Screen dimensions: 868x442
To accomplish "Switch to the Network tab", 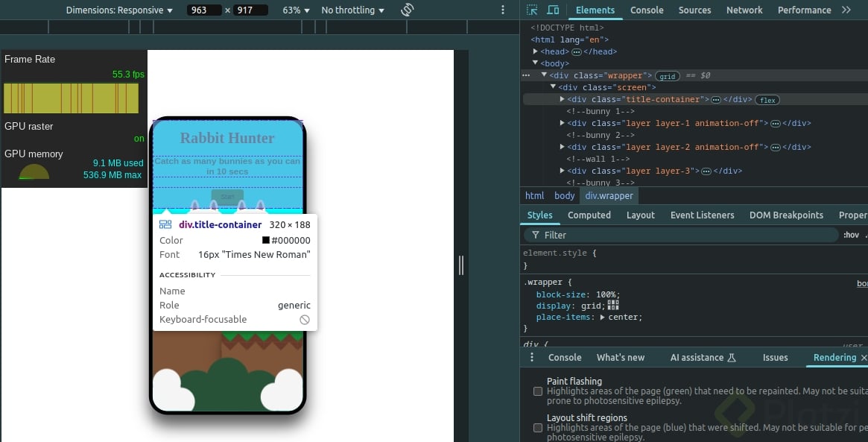I will point(744,10).
